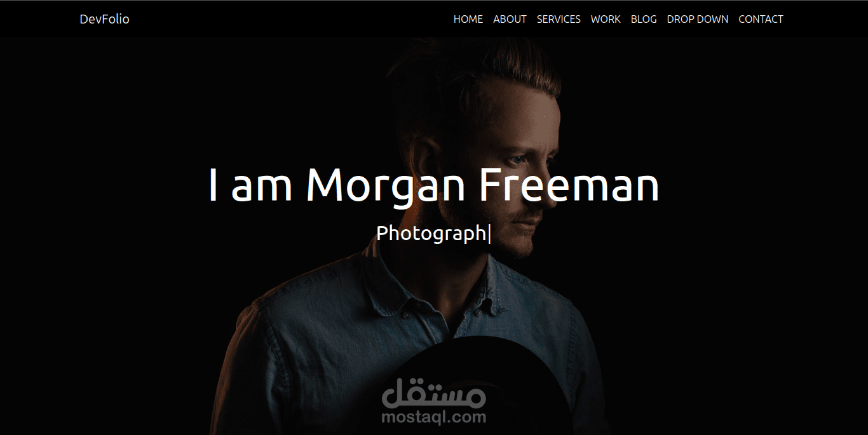Click the man's ear in background photo
Image resolution: width=868 pixels, height=435 pixels.
[x=422, y=156]
